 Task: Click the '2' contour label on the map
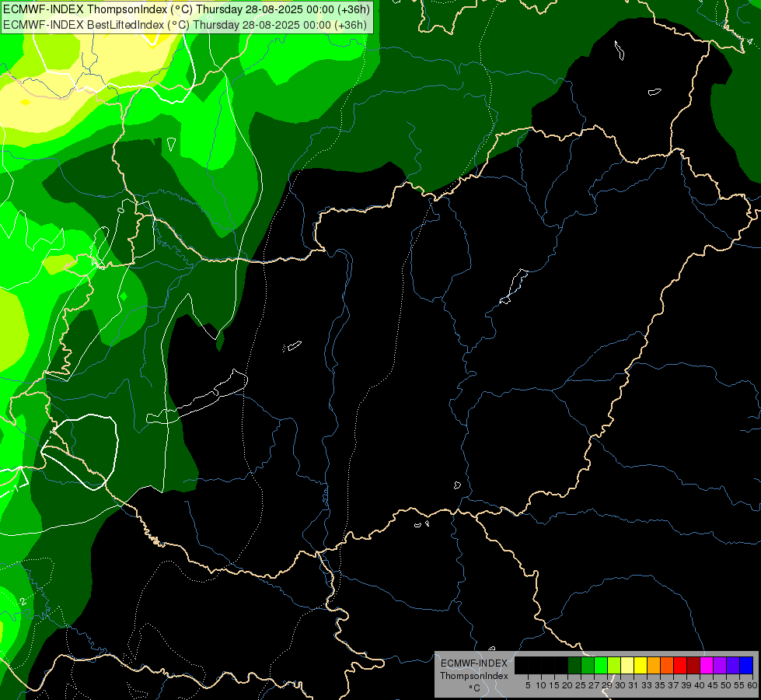(x=23, y=601)
